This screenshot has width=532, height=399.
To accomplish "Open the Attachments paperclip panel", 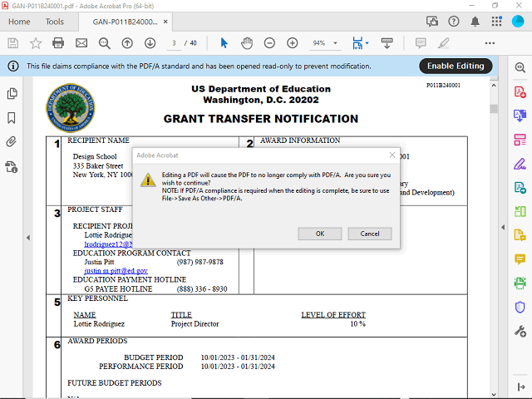I will click(11, 141).
